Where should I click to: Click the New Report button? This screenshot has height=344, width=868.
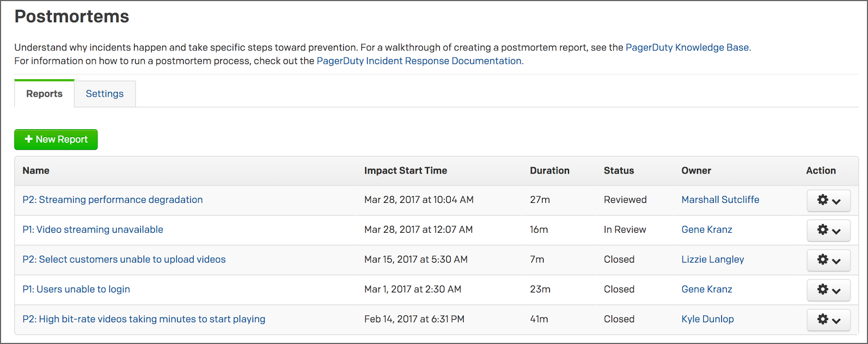(56, 139)
